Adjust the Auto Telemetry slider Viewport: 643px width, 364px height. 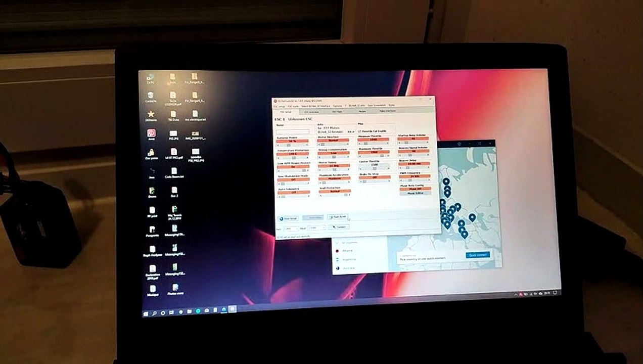click(293, 197)
